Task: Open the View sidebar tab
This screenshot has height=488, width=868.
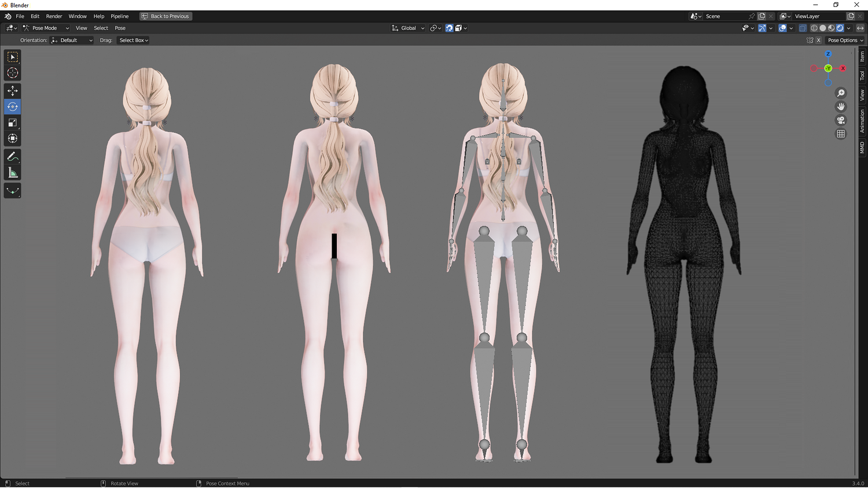Action: click(x=862, y=95)
